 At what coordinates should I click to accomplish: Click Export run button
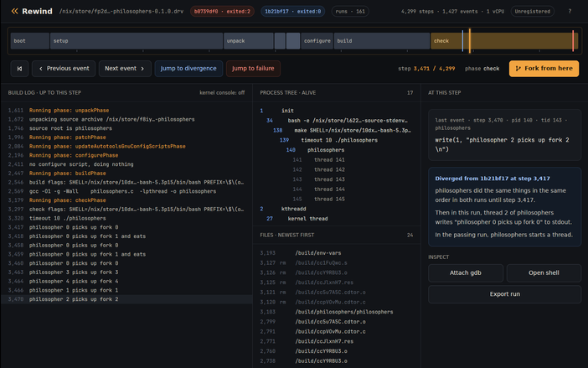(505, 294)
